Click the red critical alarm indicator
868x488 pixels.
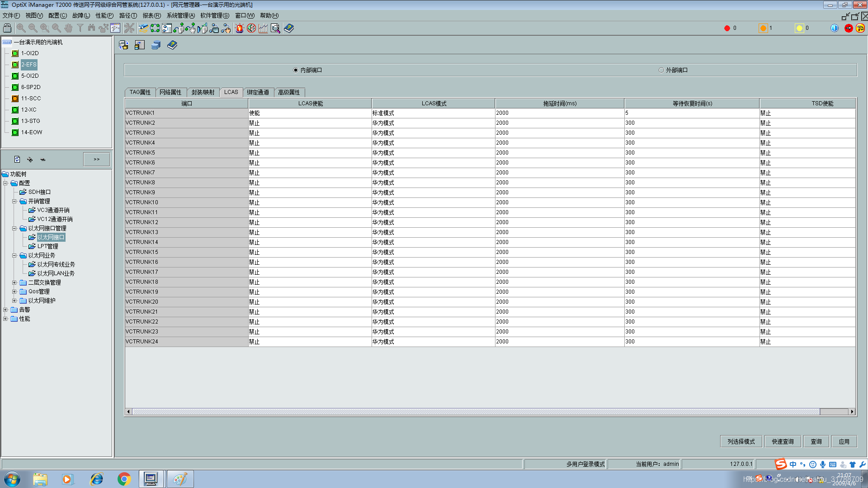[727, 28]
